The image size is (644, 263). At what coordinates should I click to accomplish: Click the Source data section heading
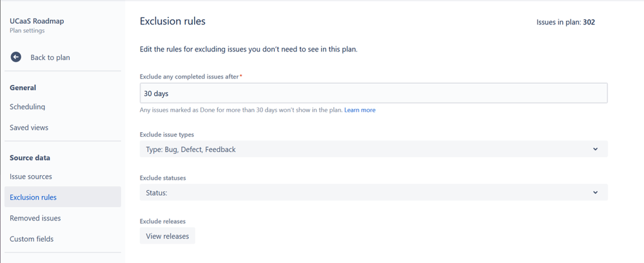pyautogui.click(x=30, y=158)
